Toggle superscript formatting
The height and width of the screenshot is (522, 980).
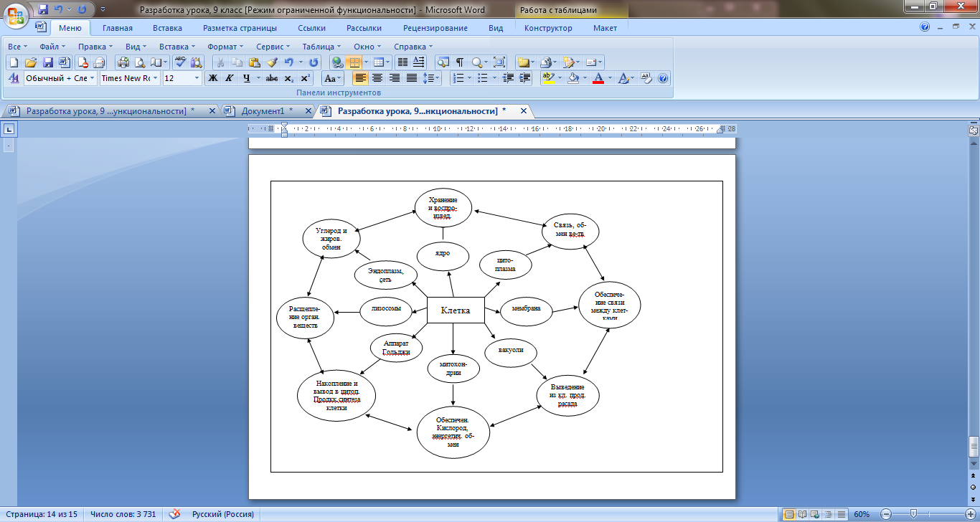tap(305, 78)
